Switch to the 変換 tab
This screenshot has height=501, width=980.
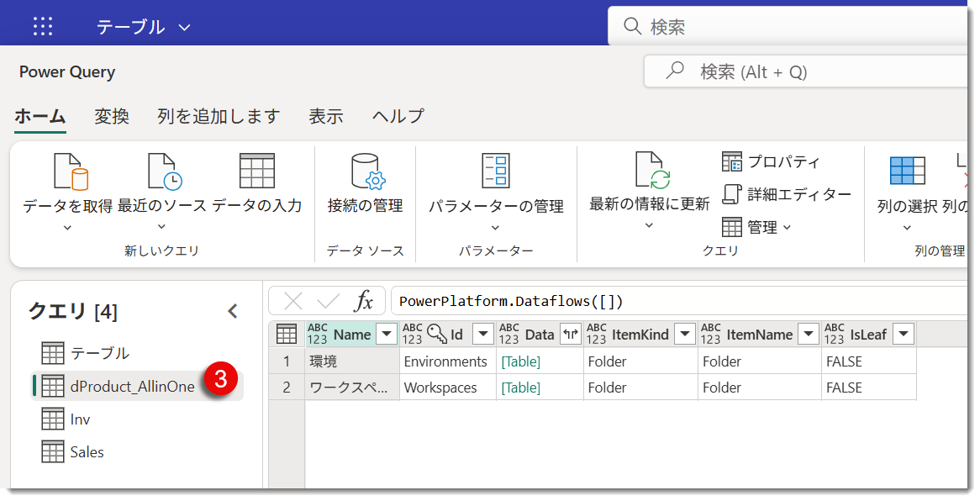112,116
